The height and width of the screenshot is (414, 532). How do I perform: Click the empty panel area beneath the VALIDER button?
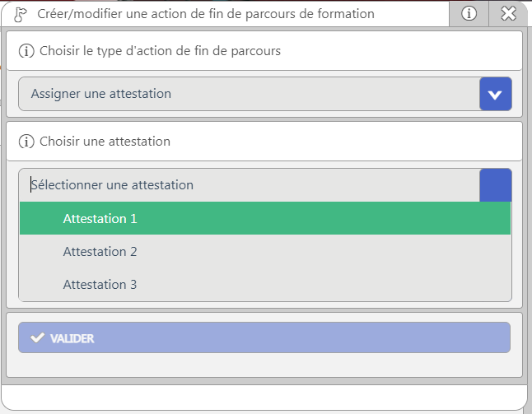point(264,365)
